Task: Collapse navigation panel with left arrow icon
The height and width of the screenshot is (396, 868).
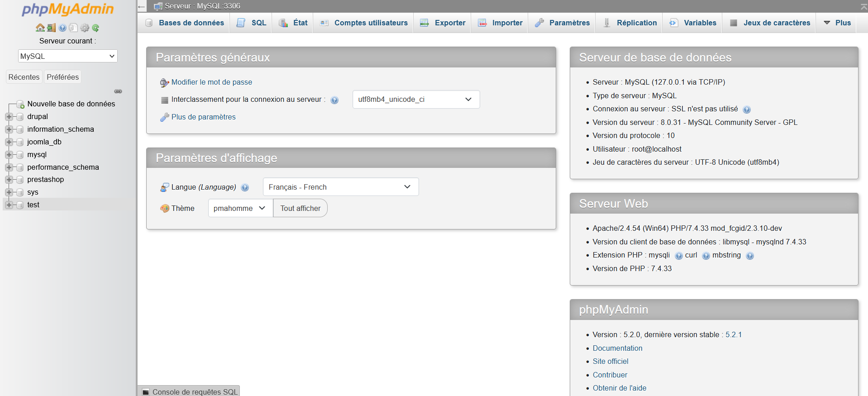Action: pos(142,6)
